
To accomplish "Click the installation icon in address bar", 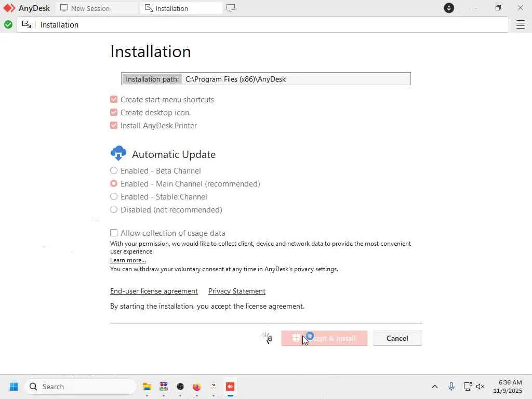I will [x=26, y=24].
